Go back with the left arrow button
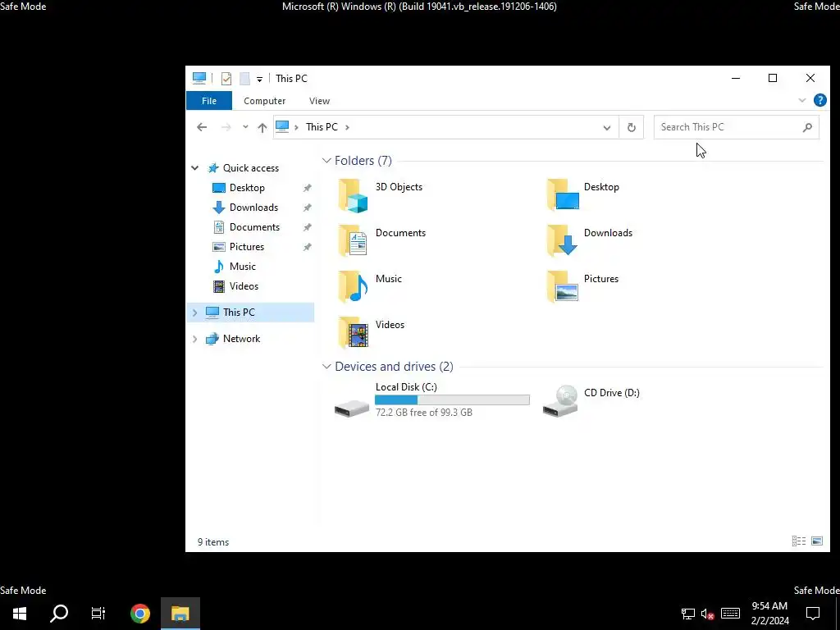The height and width of the screenshot is (630, 840). pyautogui.click(x=202, y=127)
